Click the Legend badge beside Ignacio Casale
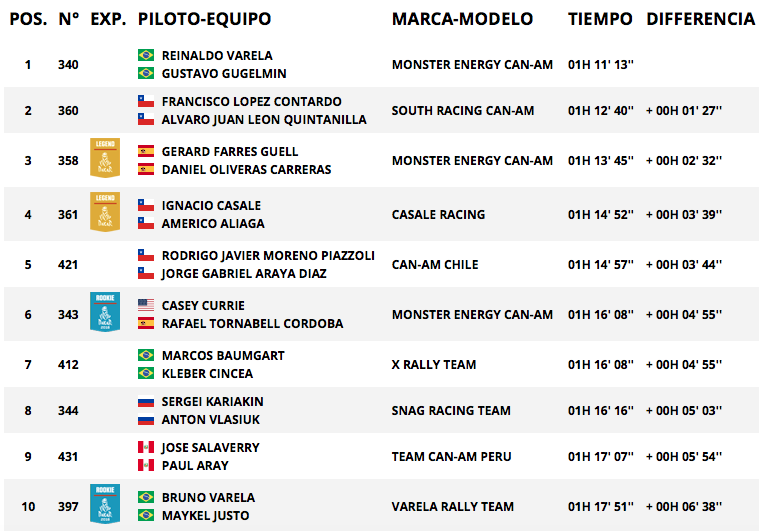Image resolution: width=759 pixels, height=531 pixels. pyautogui.click(x=105, y=212)
